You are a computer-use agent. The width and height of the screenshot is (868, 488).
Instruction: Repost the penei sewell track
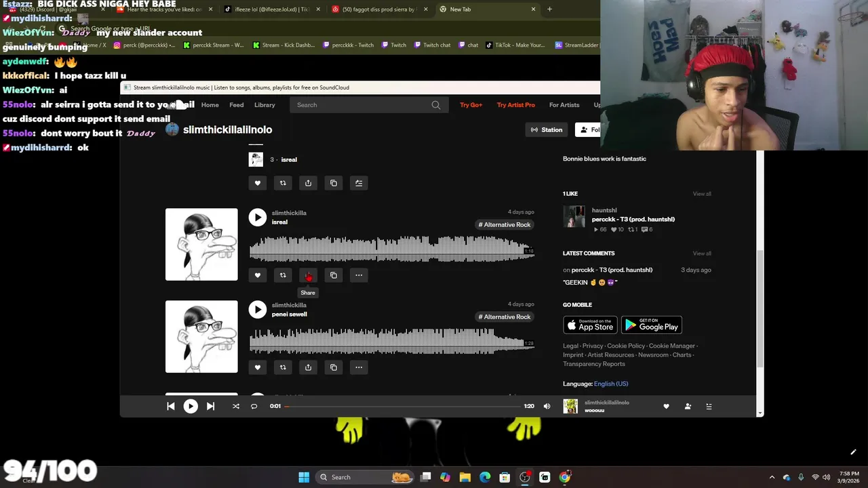[283, 367]
